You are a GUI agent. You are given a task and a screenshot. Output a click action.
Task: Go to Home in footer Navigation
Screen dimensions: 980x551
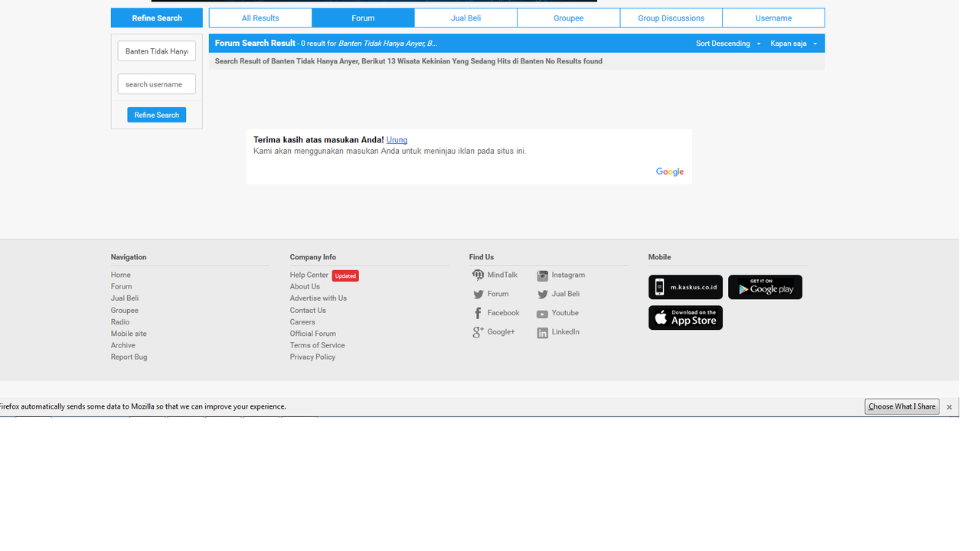(120, 275)
